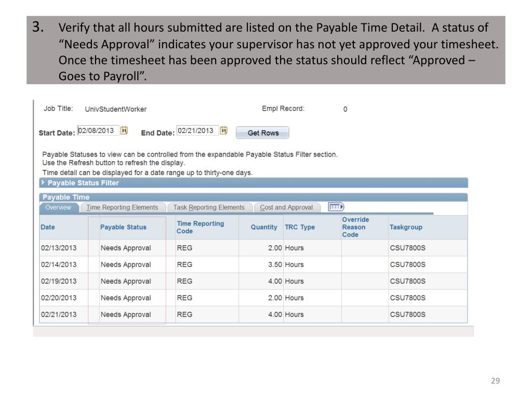
Task: Open the End Date calendar picker icon
Action: [x=223, y=130]
